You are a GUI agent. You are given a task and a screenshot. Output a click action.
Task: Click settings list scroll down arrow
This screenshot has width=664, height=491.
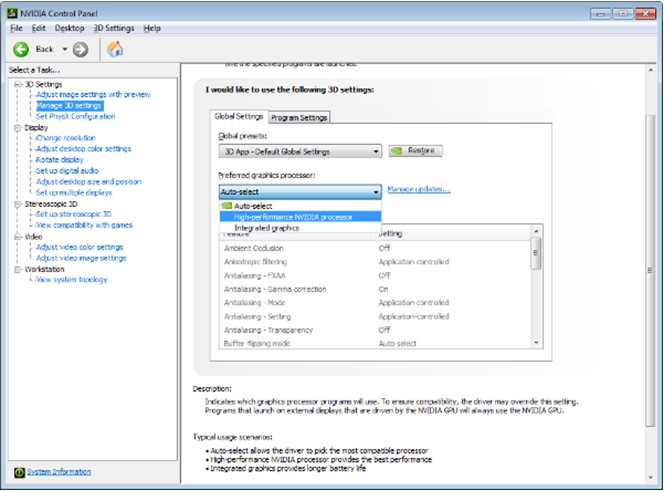pos(536,342)
